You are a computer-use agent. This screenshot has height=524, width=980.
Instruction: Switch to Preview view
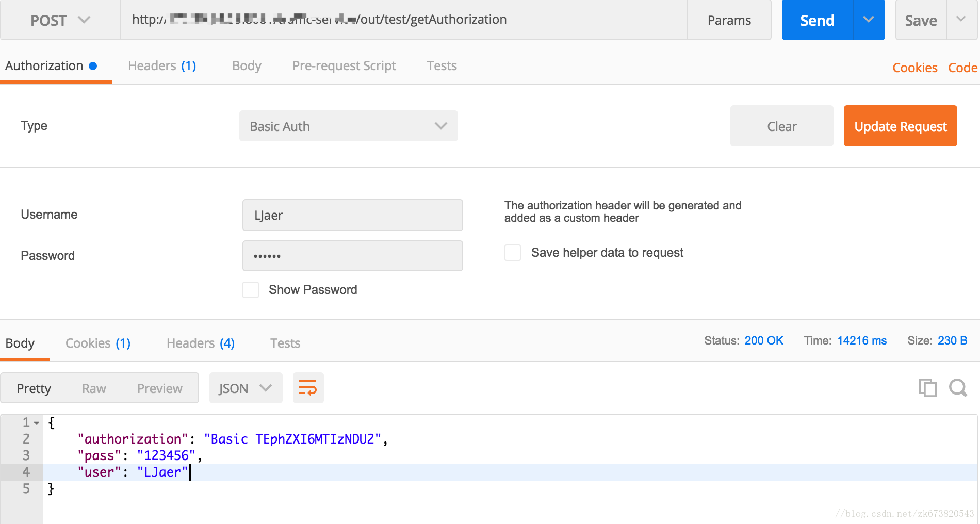click(160, 388)
